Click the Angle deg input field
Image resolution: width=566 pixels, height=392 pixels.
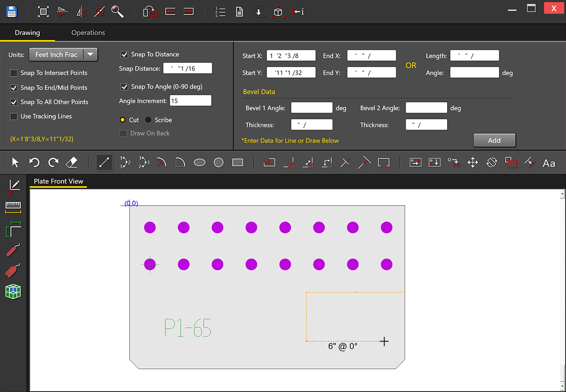tap(474, 73)
